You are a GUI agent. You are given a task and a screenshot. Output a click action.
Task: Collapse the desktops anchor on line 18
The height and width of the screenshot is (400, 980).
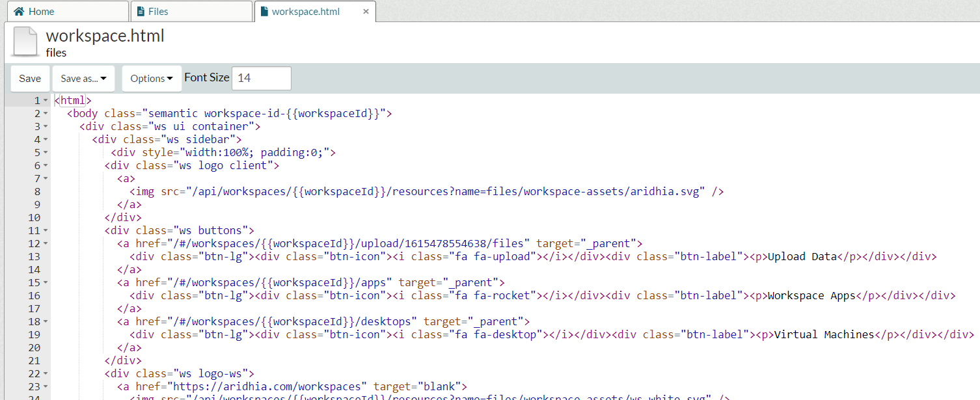[46, 322]
